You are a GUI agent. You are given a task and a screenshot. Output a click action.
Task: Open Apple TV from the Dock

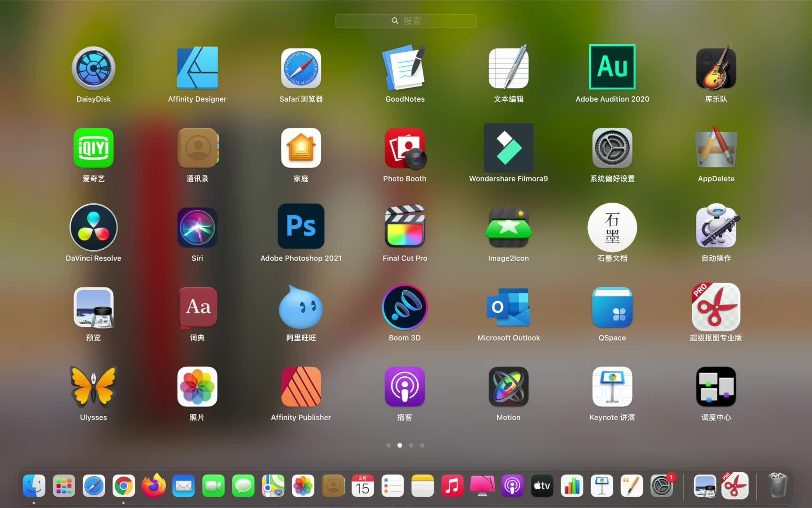point(542,485)
